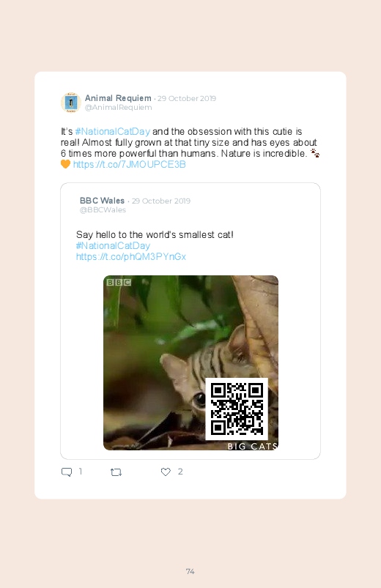Open link t.co/7JMOUPCE3B
The image size is (381, 588).
click(129, 165)
